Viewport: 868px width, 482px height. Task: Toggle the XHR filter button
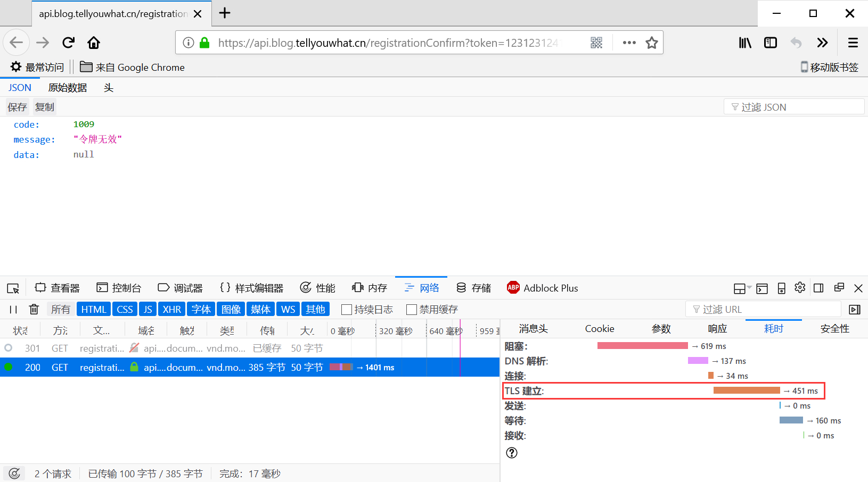point(171,309)
